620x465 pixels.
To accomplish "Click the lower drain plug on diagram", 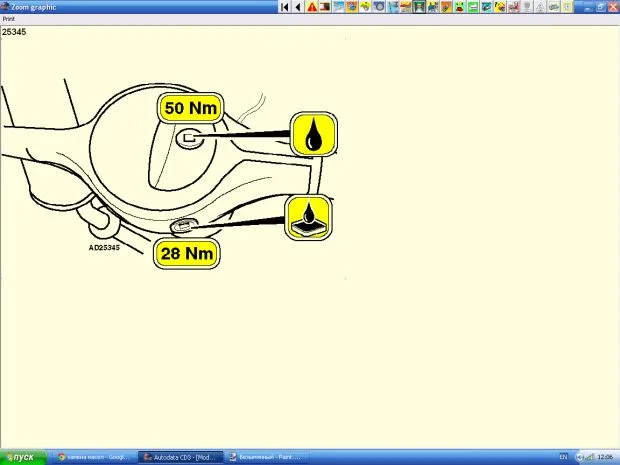I will coord(182,226).
